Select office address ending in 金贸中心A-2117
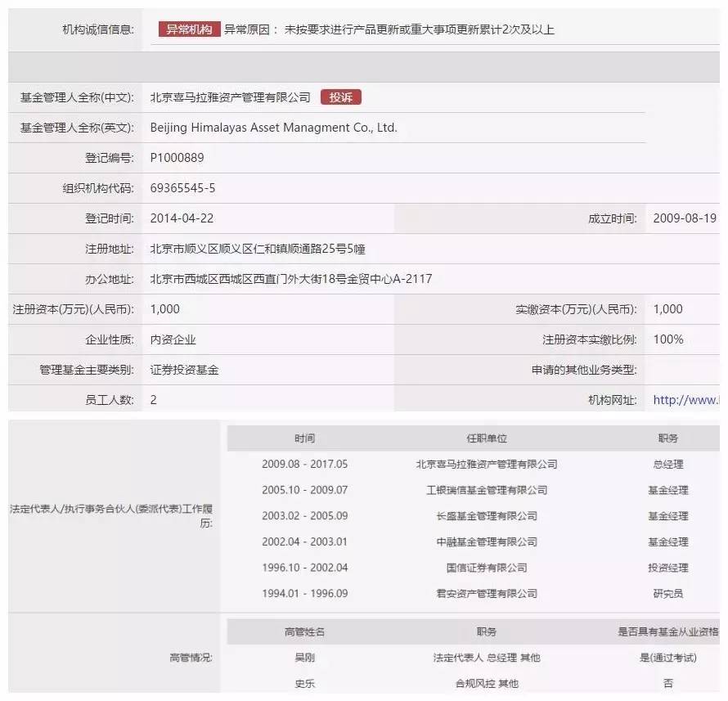Screen dimensions: 728x701 291,279
